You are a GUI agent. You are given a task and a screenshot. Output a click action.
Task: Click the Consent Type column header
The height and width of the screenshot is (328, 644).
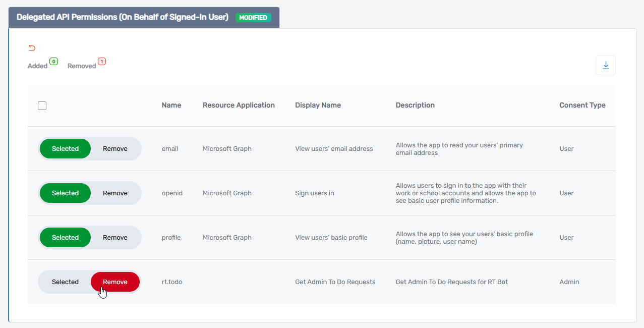[x=582, y=105]
